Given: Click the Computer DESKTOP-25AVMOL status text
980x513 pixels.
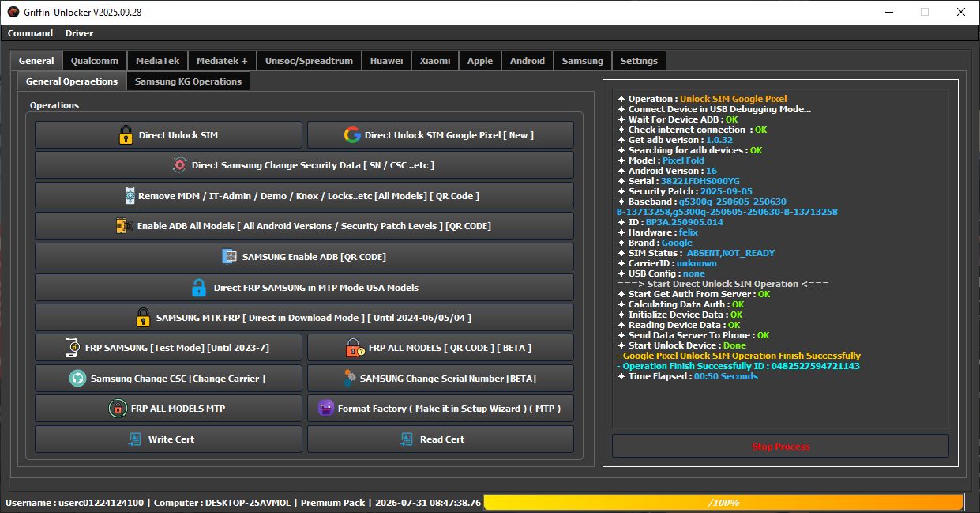Looking at the screenshot, I should (223, 503).
